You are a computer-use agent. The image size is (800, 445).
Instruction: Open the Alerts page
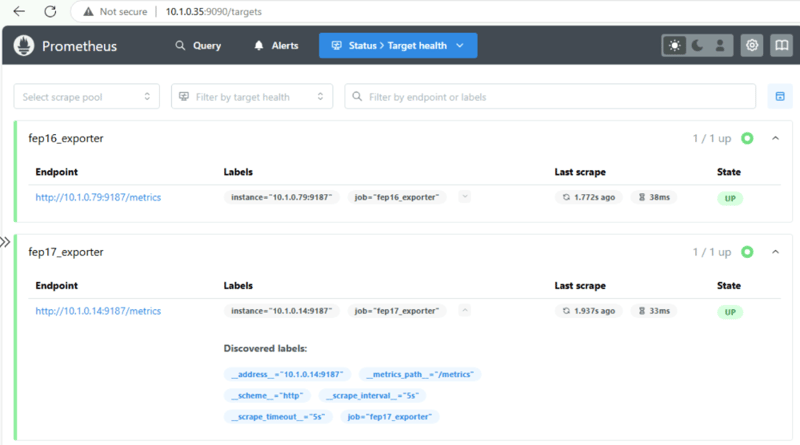(x=276, y=45)
